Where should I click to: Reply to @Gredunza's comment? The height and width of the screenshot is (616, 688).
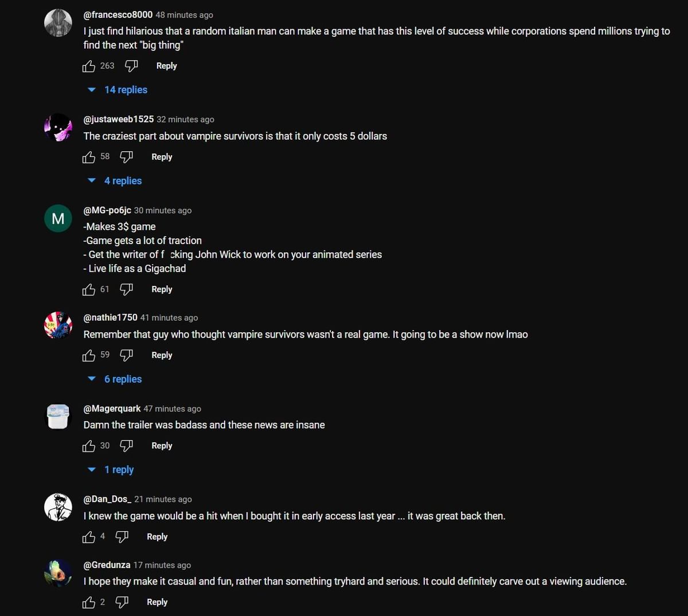[x=157, y=602]
